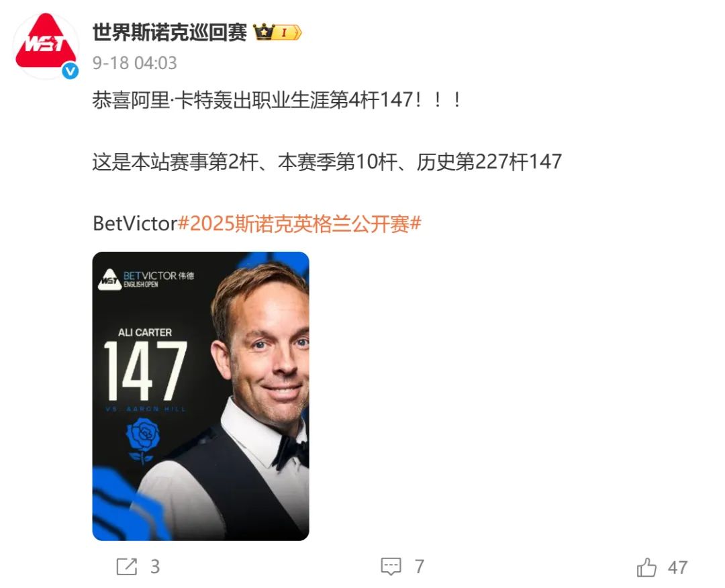This screenshot has height=588, width=725.
Task: Click the comment count 7
Action: (x=419, y=567)
